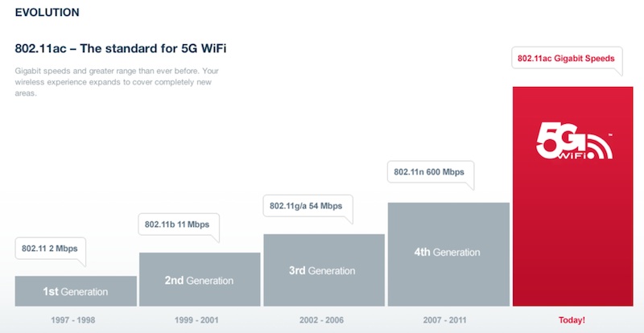Select the 1997 - 1998 timeline label
644x333 pixels.
(x=75, y=320)
